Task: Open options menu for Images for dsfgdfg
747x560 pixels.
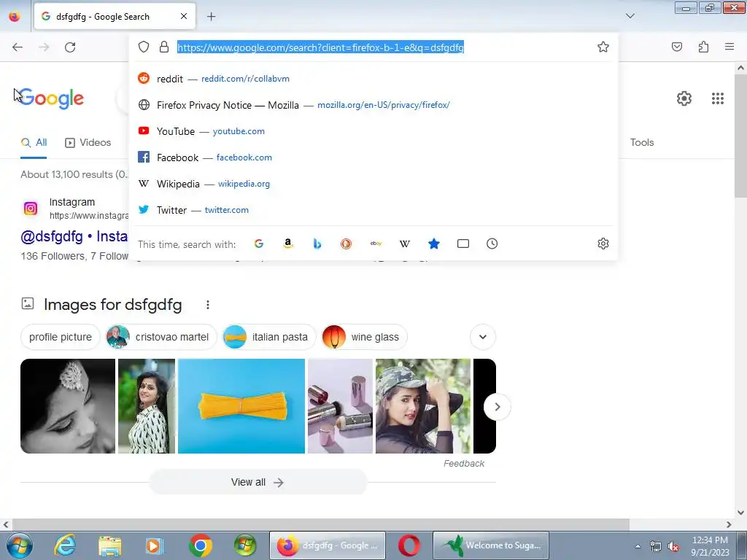Action: pos(208,305)
